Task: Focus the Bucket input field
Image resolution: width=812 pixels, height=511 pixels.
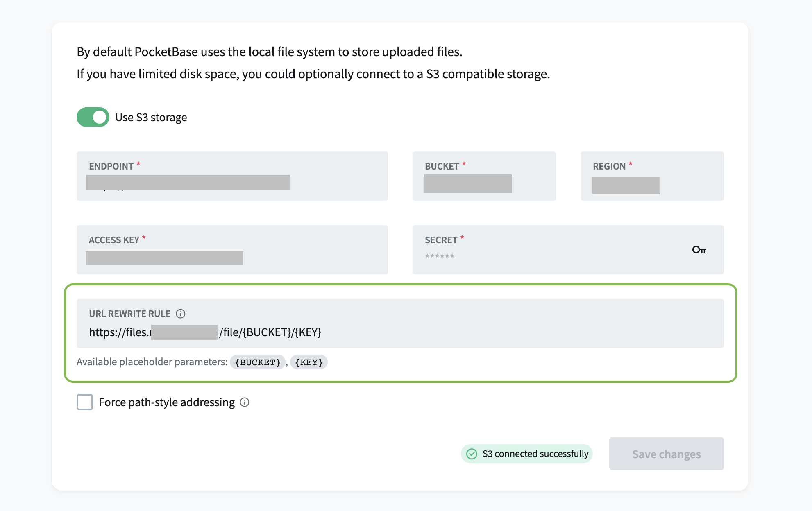Action: point(484,176)
